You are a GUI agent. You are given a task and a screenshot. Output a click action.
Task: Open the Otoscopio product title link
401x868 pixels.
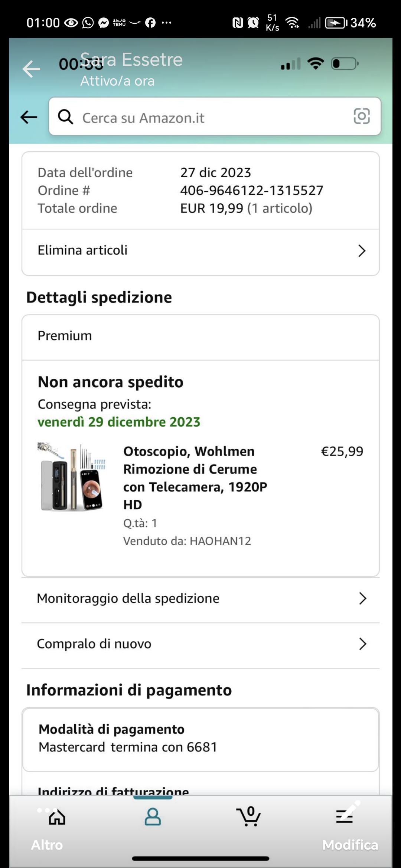tap(195, 478)
